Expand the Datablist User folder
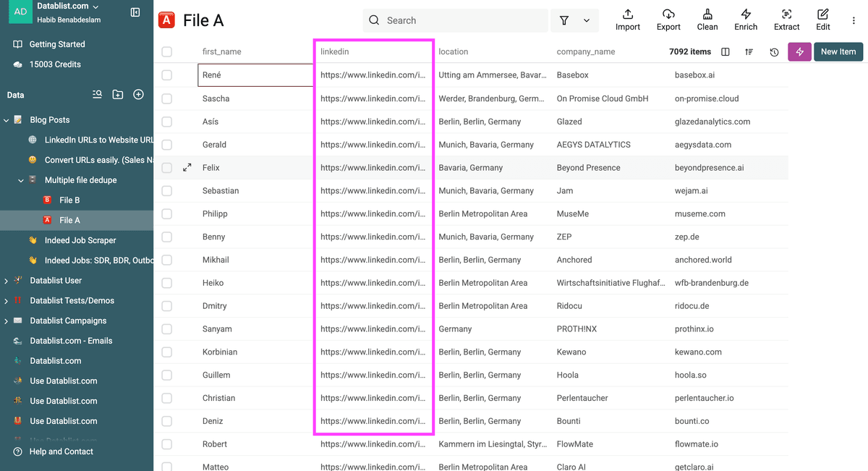 (7, 281)
